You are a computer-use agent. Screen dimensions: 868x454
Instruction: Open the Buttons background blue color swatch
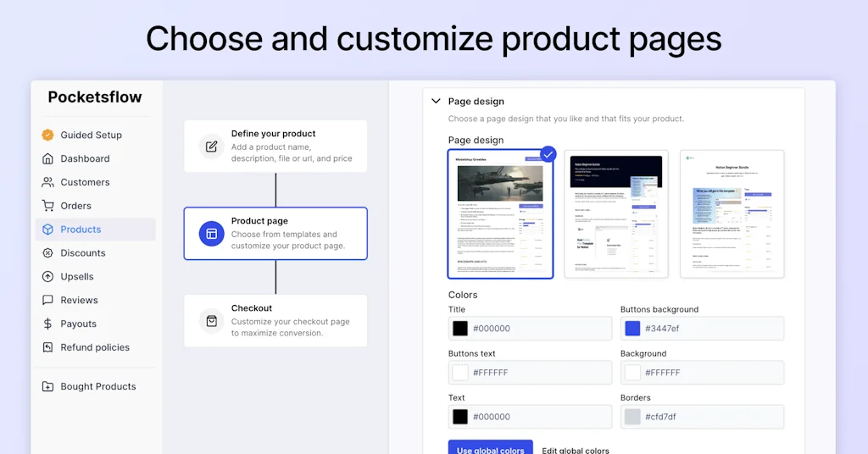tap(632, 329)
